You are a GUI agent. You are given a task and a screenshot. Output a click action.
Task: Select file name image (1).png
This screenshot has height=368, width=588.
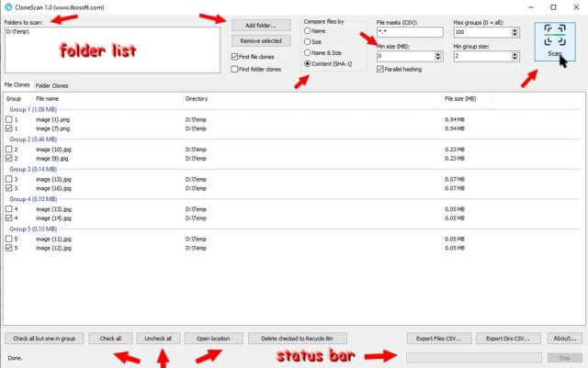tap(53, 119)
